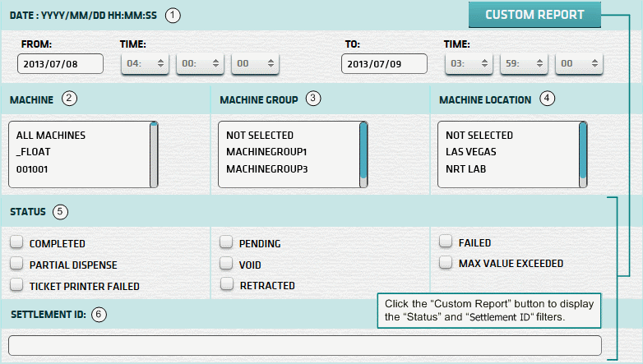This screenshot has width=643, height=364.
Task: Click the Machine list scrollbar
Action: (x=154, y=154)
